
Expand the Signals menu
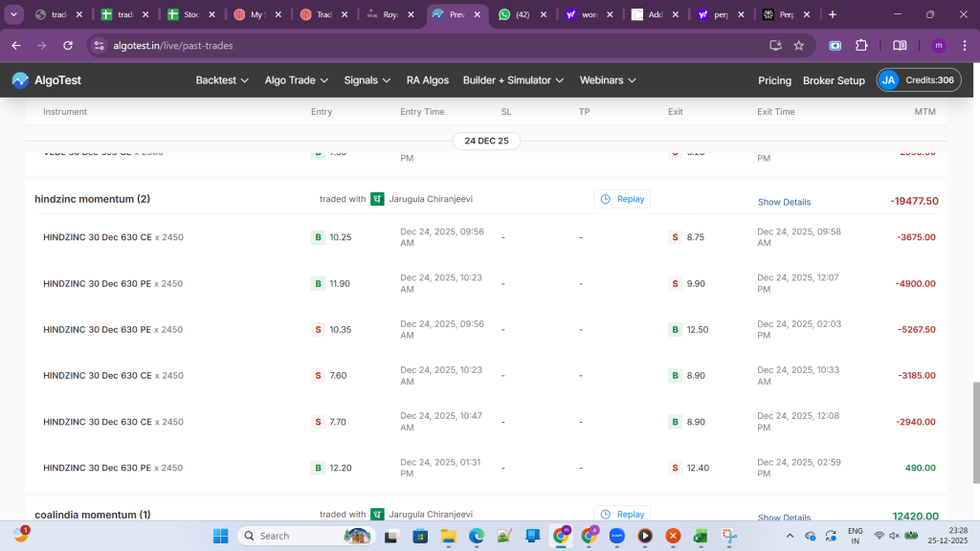367,80
